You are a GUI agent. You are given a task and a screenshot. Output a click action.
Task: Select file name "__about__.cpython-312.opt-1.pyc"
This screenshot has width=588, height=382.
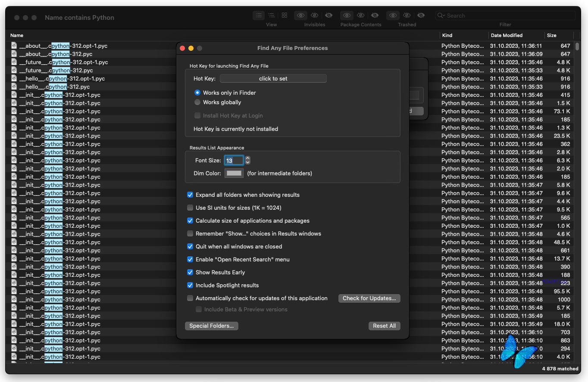click(x=64, y=46)
